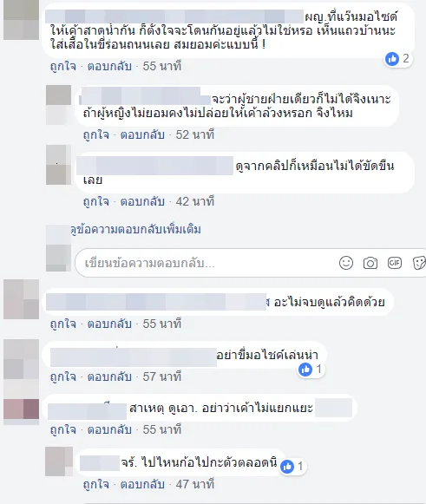Viewport: 426px width, 504px height.
Task: Like the อะไม่จบดูแล้วคิดด้วย comment
Action: point(63,324)
